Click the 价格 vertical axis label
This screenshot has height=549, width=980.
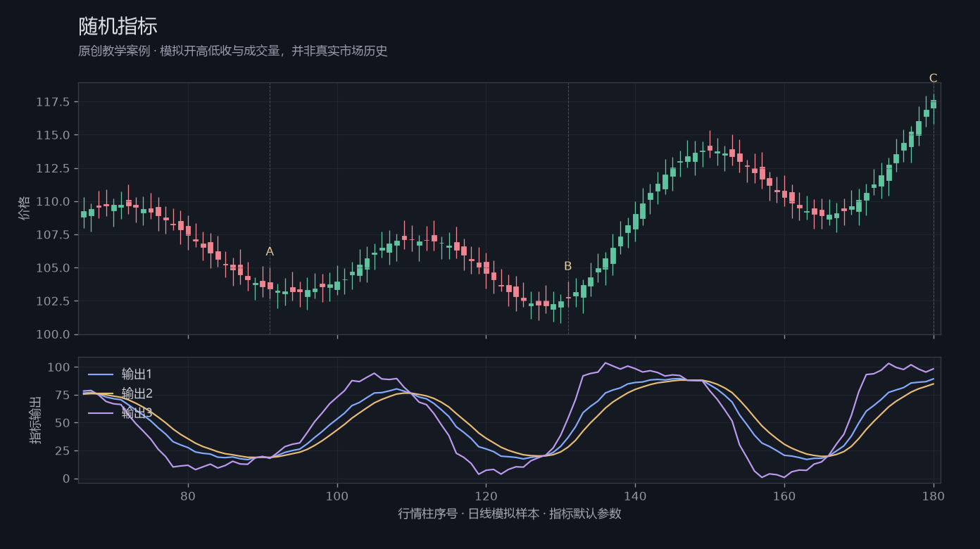click(x=25, y=208)
